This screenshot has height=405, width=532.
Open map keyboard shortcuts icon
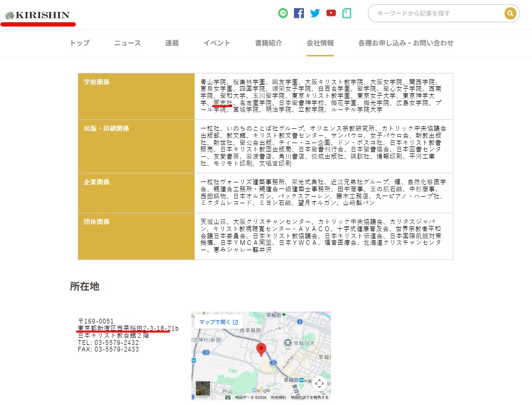coord(228,397)
